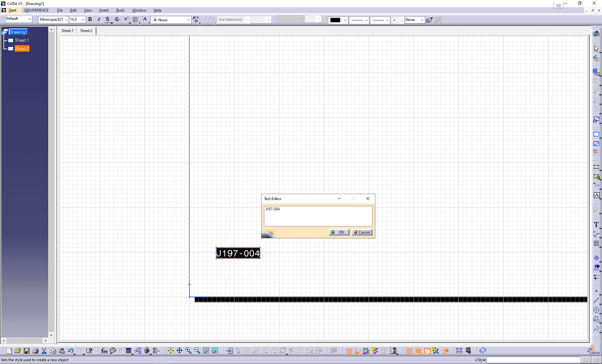Image resolution: width=602 pixels, height=364 pixels.
Task: Toggle Strikethrough text formatting
Action: (x=117, y=19)
